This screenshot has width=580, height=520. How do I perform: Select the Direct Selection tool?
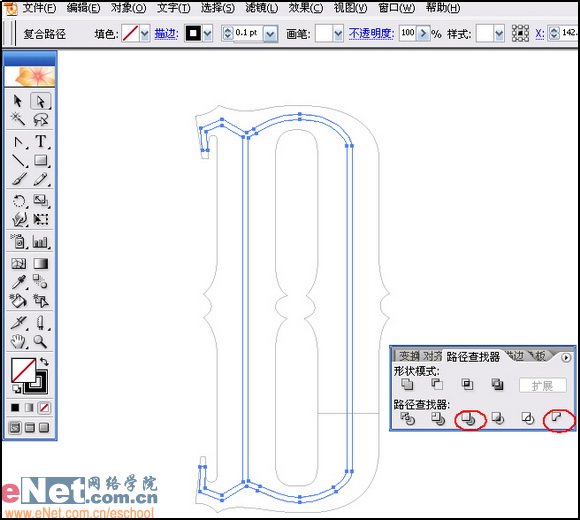(x=40, y=101)
